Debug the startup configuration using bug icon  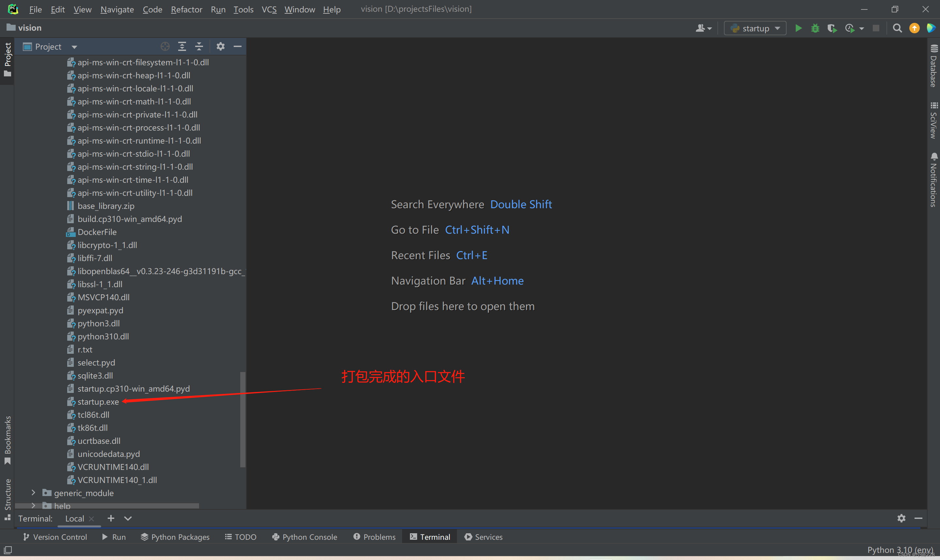tap(815, 28)
